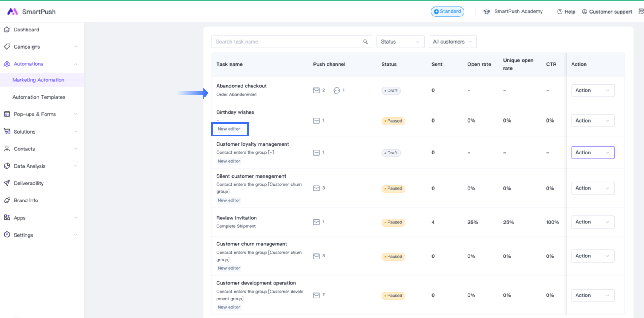Select Marketing Automation menu item
The width and height of the screenshot is (644, 318).
click(x=38, y=80)
